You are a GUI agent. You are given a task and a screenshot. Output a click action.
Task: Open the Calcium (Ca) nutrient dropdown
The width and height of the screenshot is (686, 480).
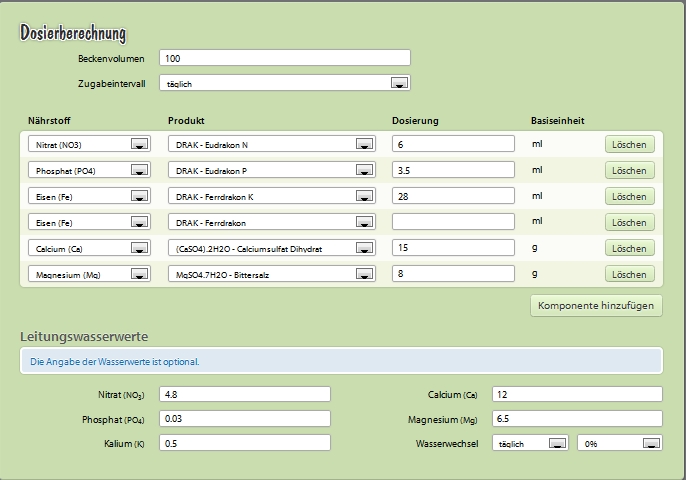point(89,248)
